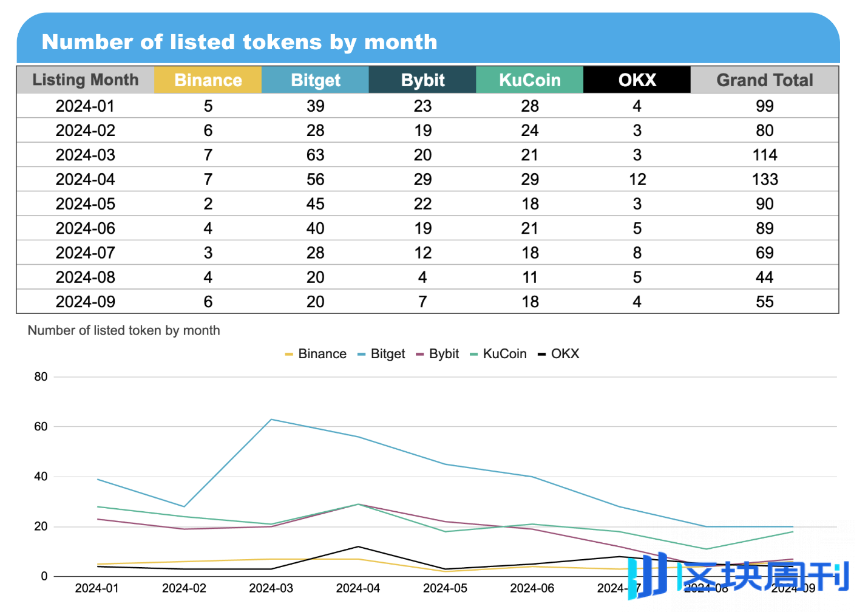868x612 pixels.
Task: Click the 'Number of listed tokens by month' title
Action: tap(239, 42)
